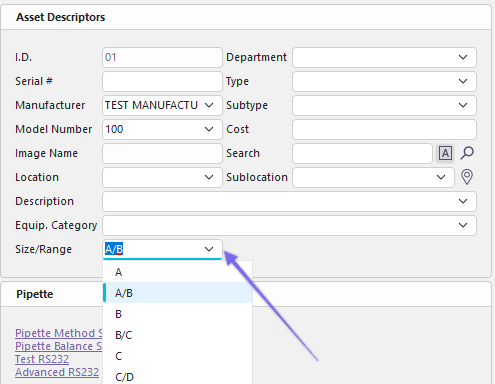Open the Test RS232 link

point(42,359)
